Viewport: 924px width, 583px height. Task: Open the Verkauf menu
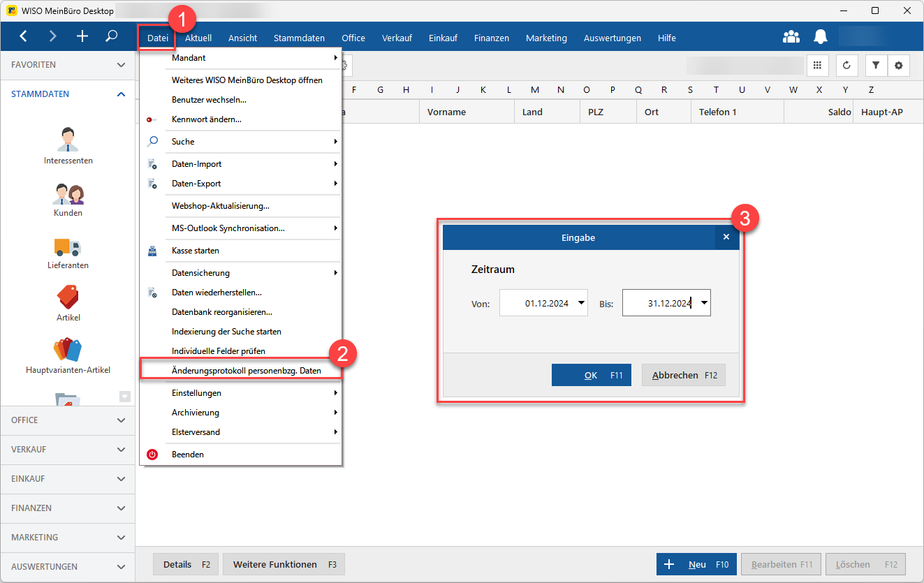coord(397,38)
